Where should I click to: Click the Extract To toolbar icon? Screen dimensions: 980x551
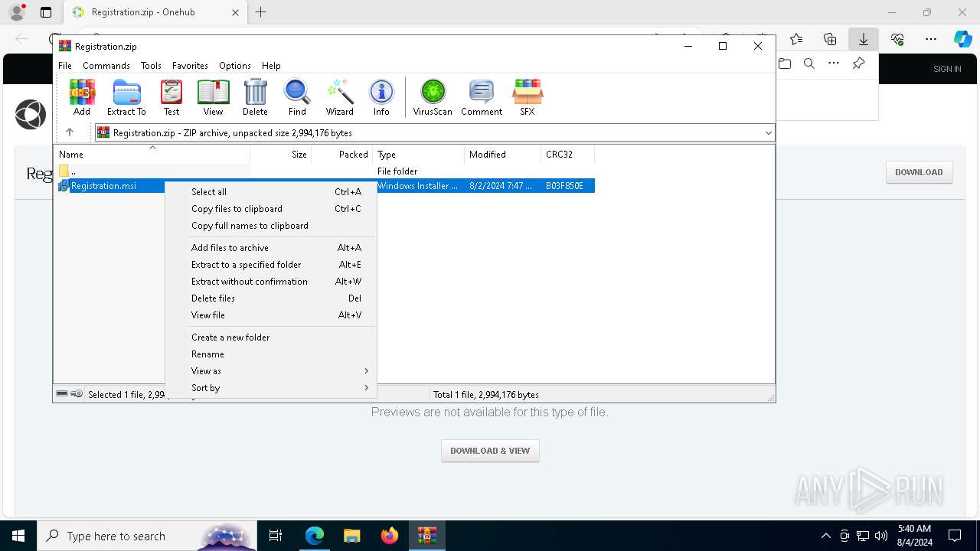point(126,97)
